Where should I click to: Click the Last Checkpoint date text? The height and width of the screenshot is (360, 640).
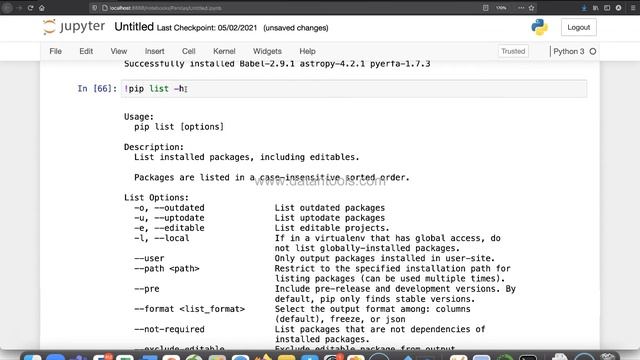pos(207,28)
